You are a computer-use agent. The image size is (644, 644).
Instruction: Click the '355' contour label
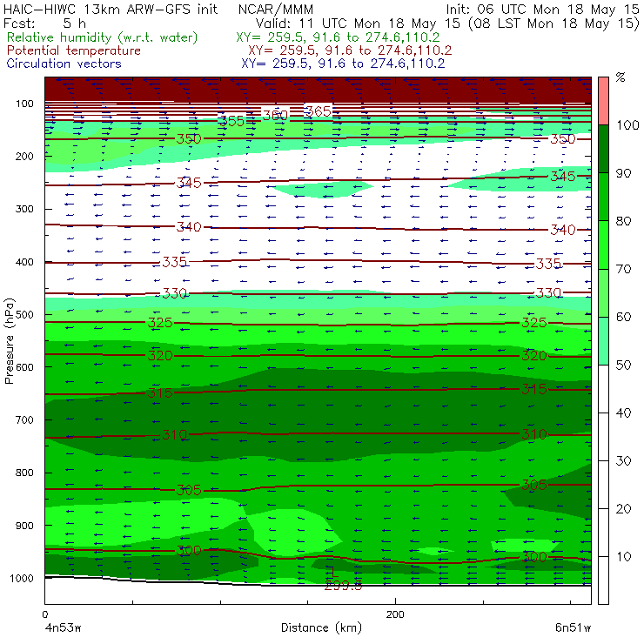232,121
